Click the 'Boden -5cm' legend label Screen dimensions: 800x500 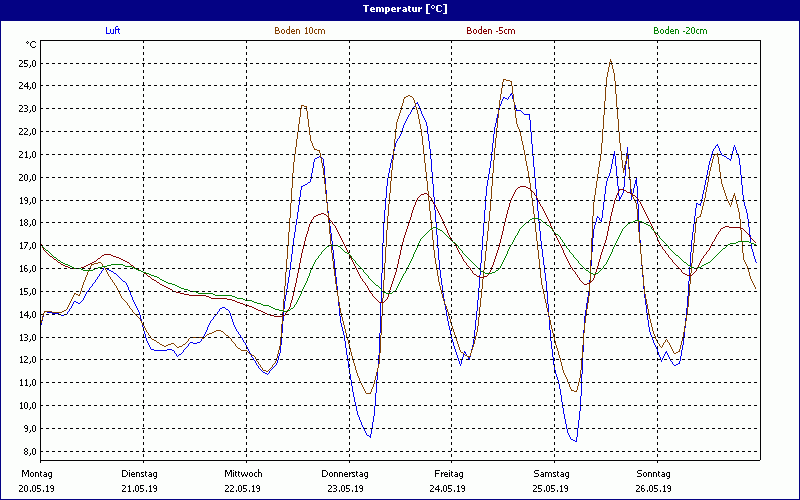coord(491,31)
